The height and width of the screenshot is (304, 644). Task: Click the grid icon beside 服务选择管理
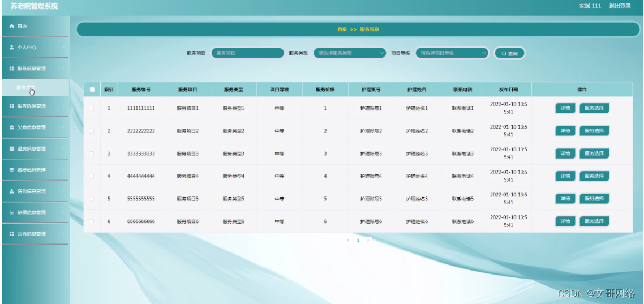[x=11, y=106]
